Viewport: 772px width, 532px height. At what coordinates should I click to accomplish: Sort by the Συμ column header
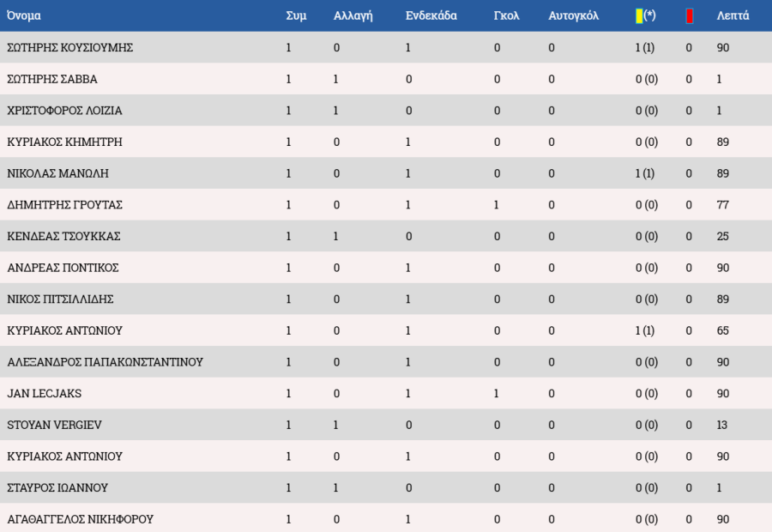[296, 15]
